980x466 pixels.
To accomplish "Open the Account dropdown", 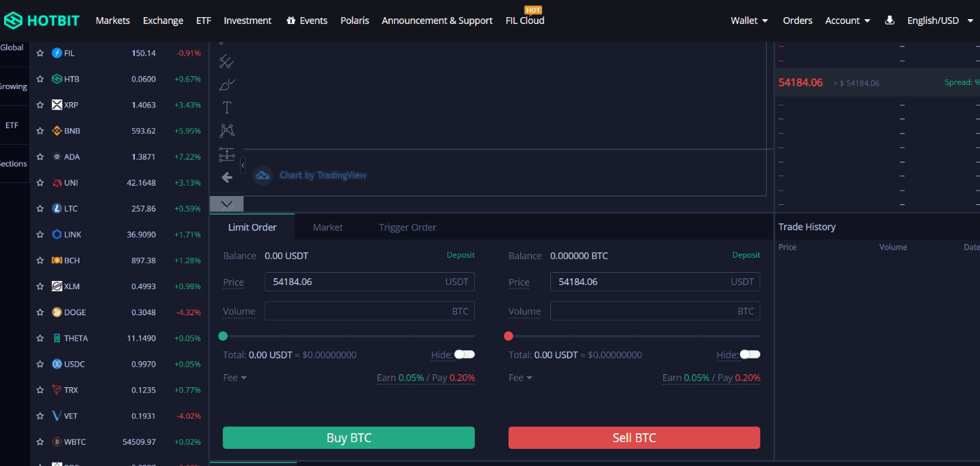I will pyautogui.click(x=848, y=21).
